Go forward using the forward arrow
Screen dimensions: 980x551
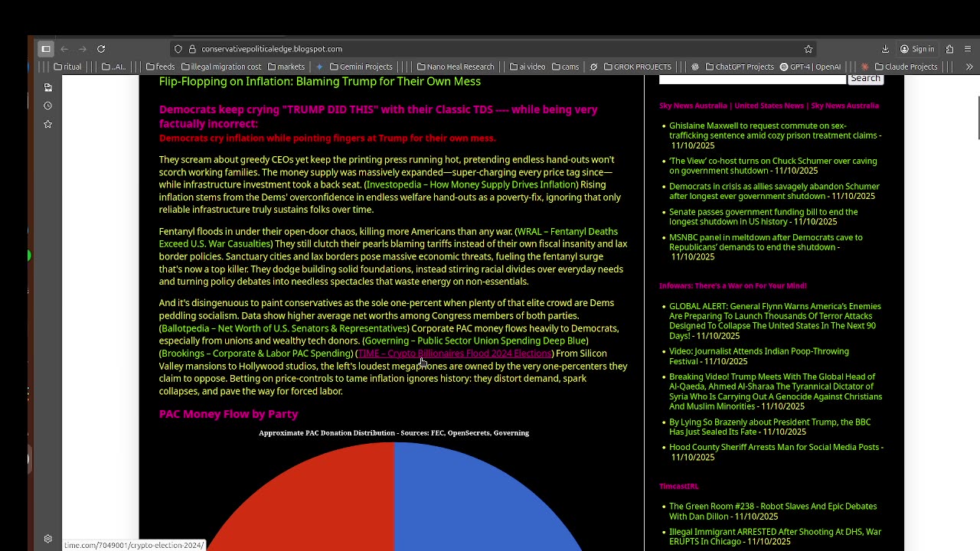pos(83,49)
